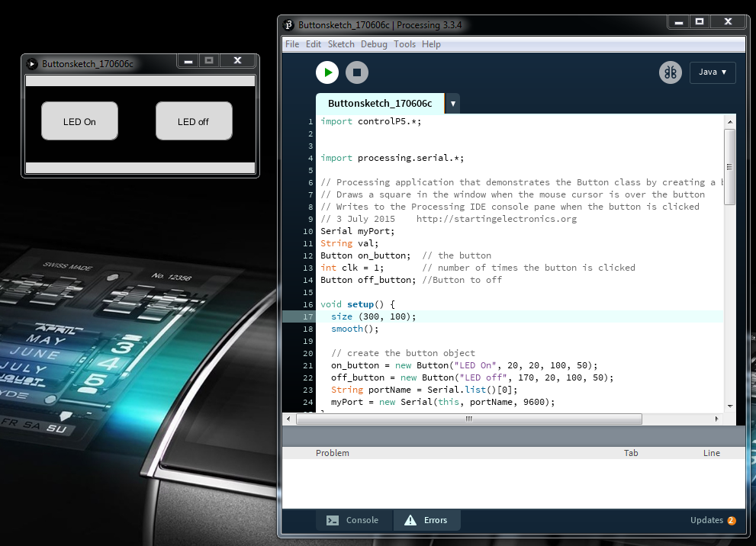This screenshot has height=546, width=756.
Task: Open the Java mode dropdown
Action: [x=713, y=72]
